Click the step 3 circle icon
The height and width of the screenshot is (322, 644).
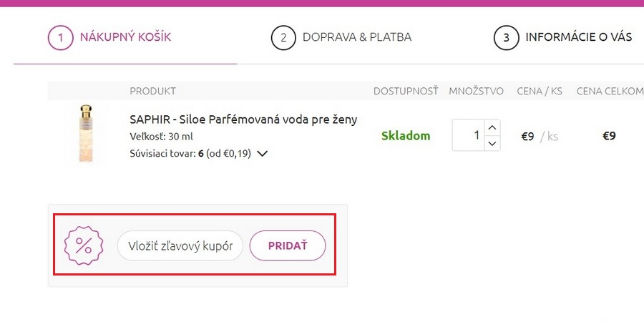coord(506,38)
